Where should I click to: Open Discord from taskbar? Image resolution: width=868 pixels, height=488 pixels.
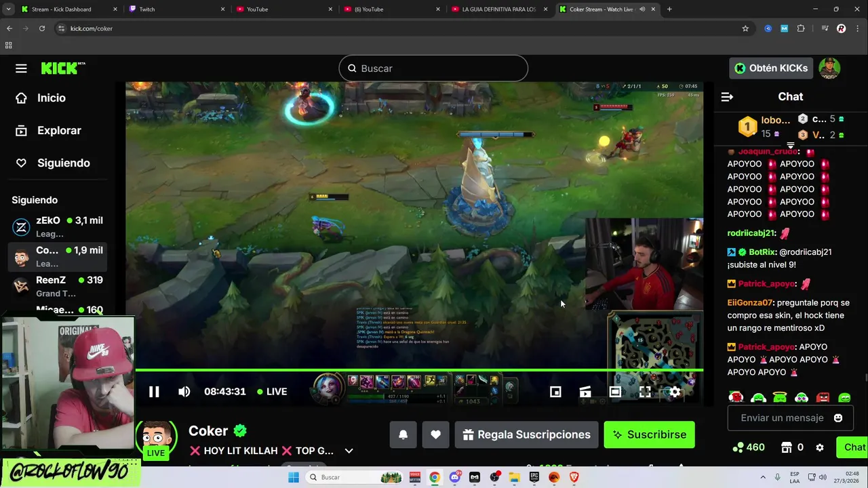454,477
